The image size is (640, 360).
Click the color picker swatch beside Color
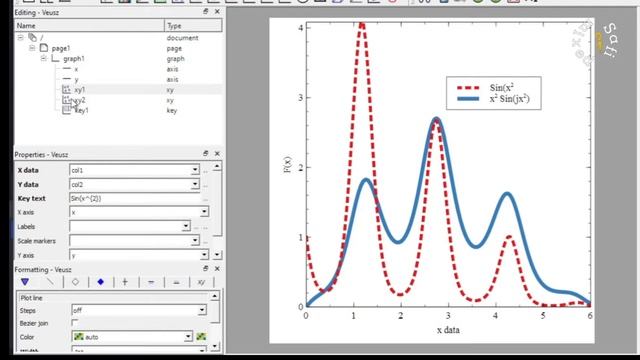[x=201, y=337]
